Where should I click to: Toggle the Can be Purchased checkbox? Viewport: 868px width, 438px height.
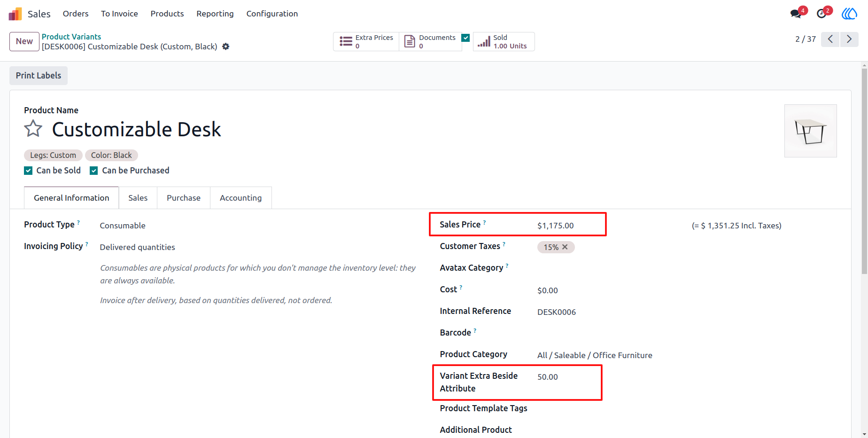click(x=94, y=171)
